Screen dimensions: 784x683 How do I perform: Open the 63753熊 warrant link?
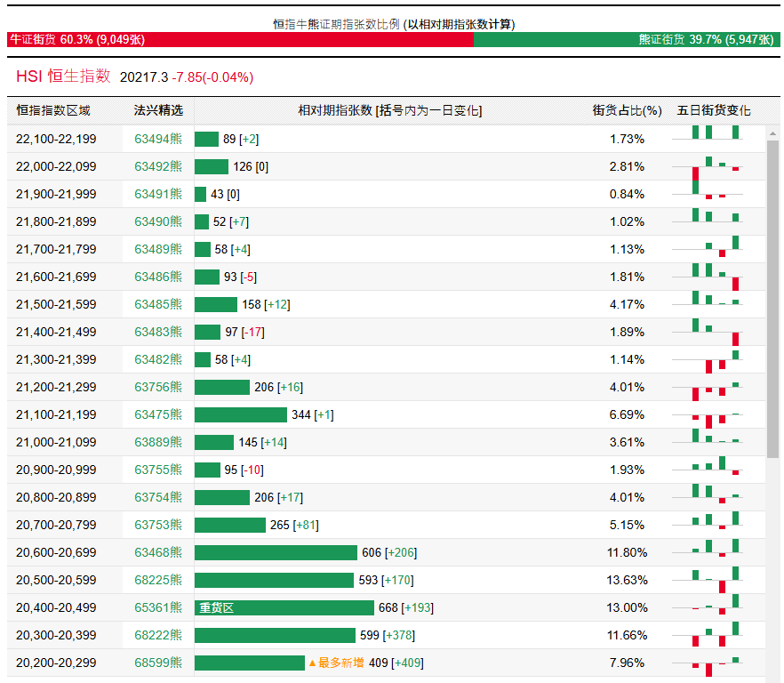158,525
